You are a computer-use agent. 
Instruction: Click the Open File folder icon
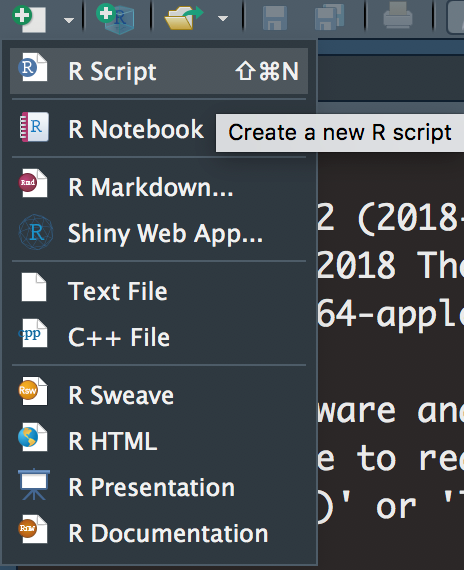point(184,18)
